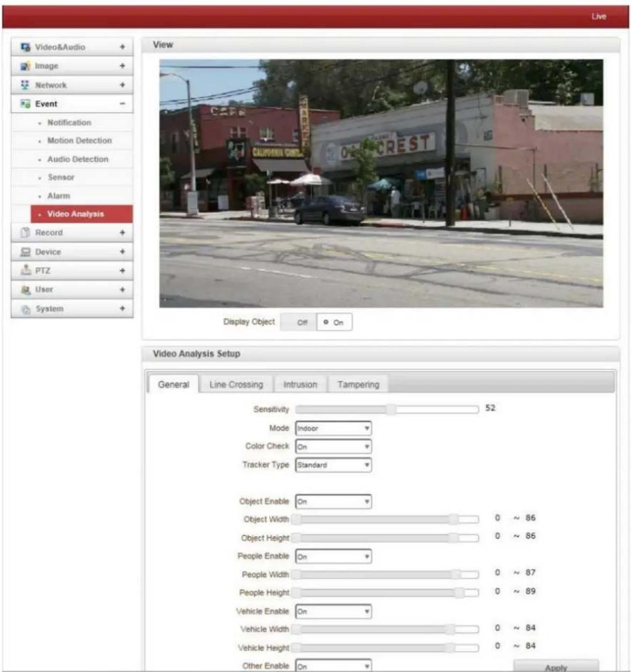Image resolution: width=631 pixels, height=672 pixels.
Task: Set Display Object to Off
Action: point(298,322)
